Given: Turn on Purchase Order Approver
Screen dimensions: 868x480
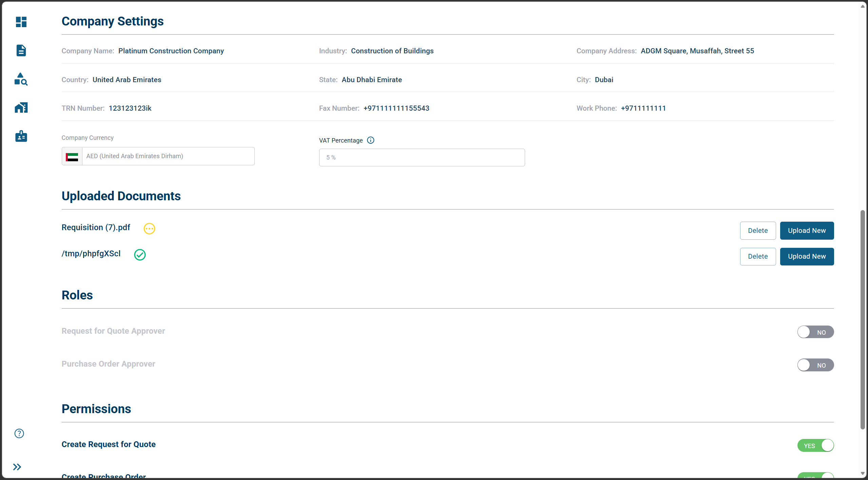Looking at the screenshot, I should click(x=815, y=365).
